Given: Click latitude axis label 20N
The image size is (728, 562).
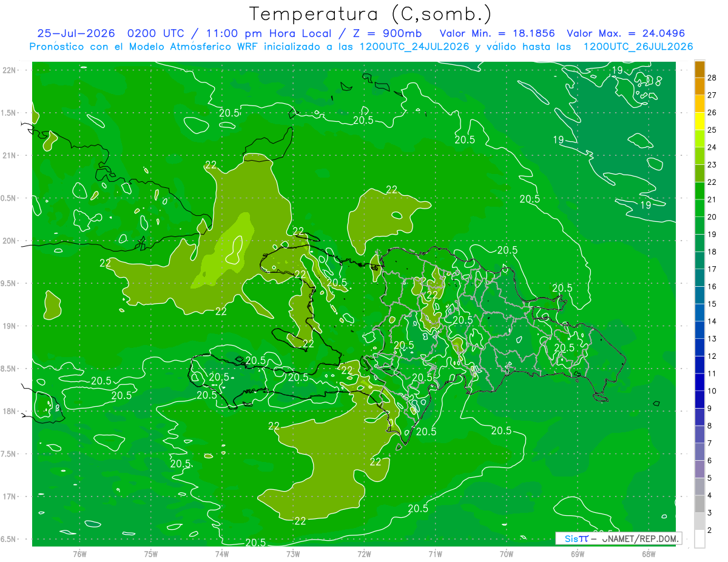Looking at the screenshot, I should click(x=9, y=241).
